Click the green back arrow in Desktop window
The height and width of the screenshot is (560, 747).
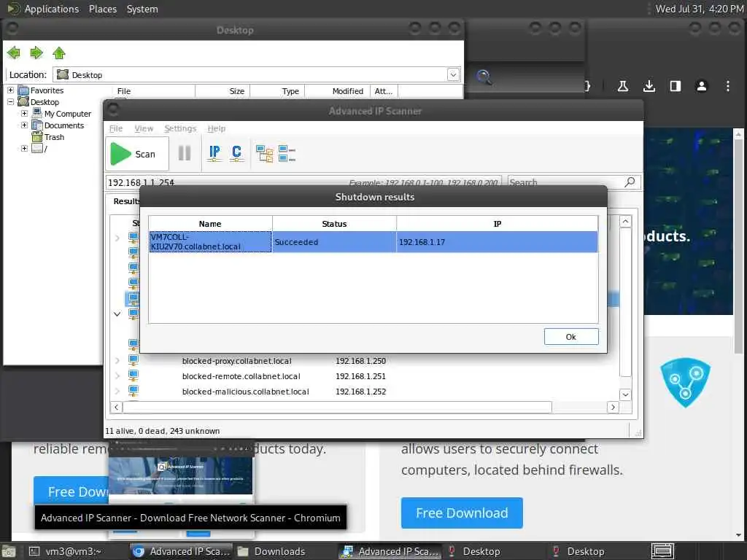(x=14, y=52)
